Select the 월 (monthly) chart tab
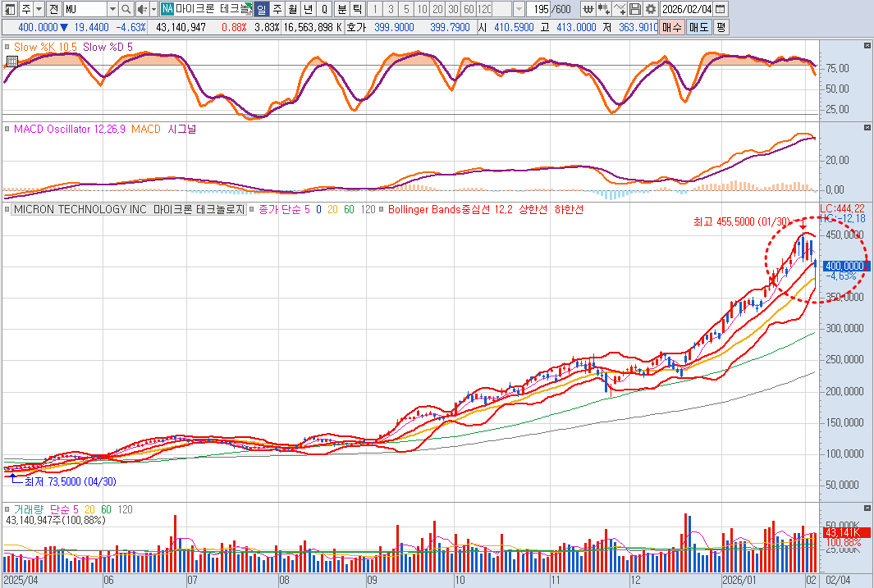Viewport: 874px width, 588px height. point(292,9)
